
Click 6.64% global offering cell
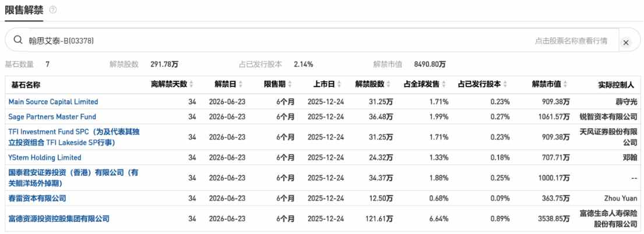[x=440, y=218]
